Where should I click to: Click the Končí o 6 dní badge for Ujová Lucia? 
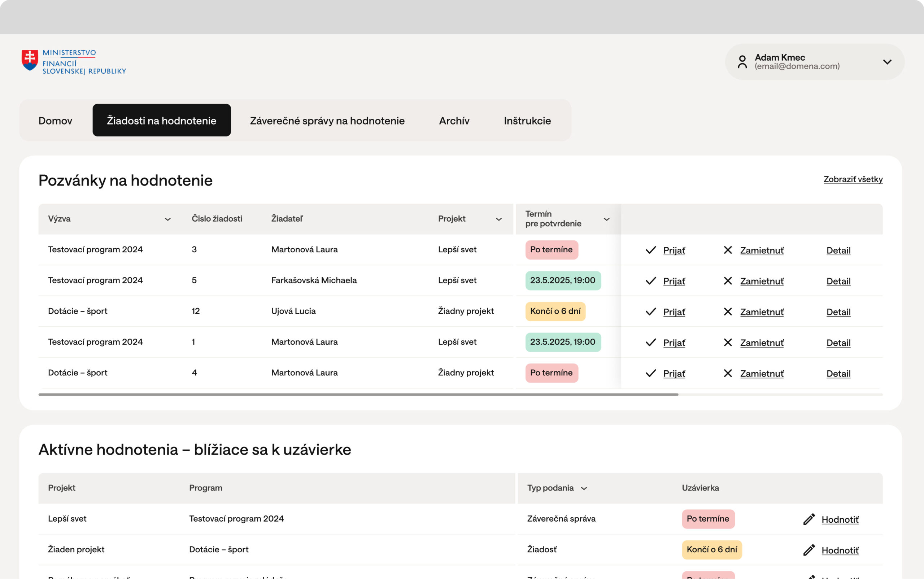click(555, 311)
